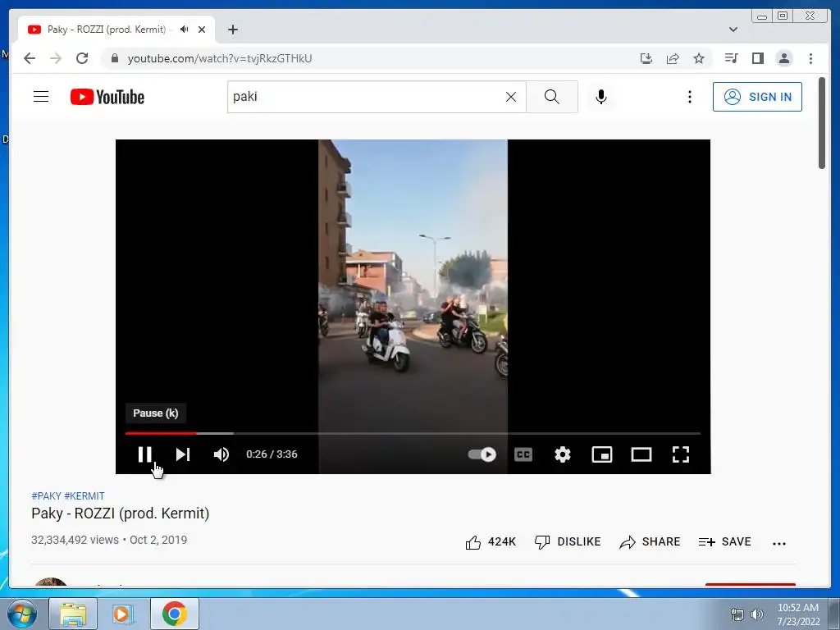Run search with magnifier button
Image resolution: width=840 pixels, height=630 pixels.
point(552,97)
